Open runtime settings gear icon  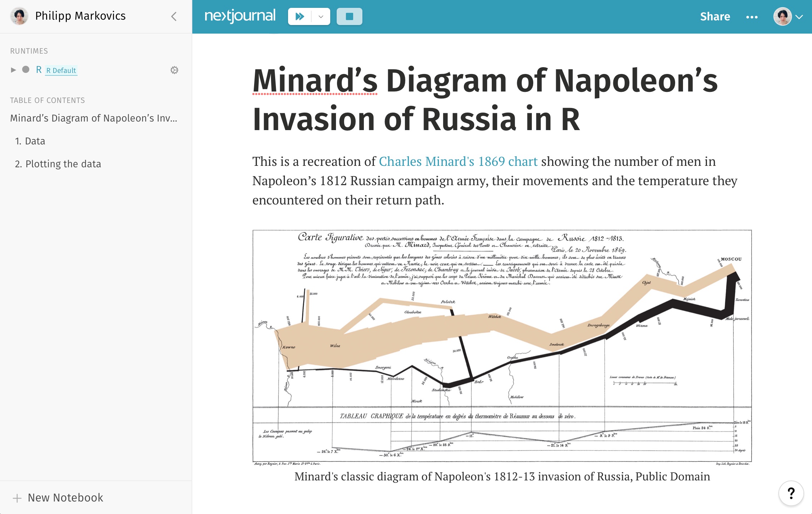pos(174,70)
